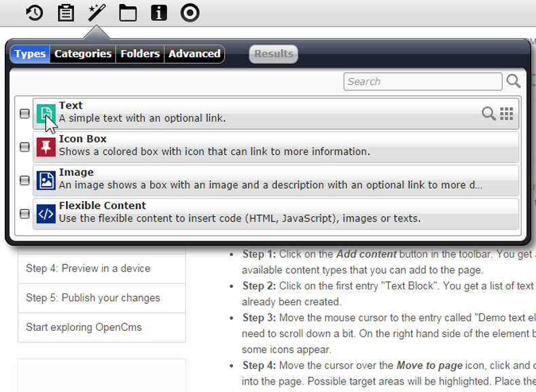Switch to the Folders tab
Screen dimensions: 536x392
pos(140,54)
